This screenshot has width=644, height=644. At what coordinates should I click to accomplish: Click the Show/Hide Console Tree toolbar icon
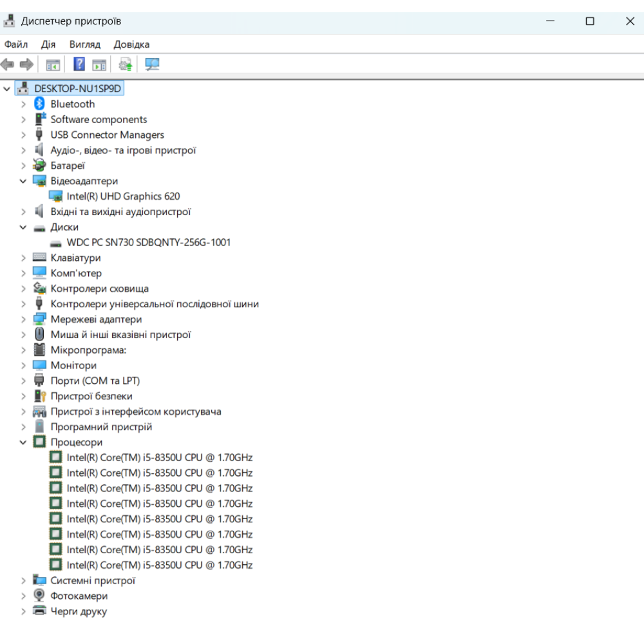pyautogui.click(x=53, y=64)
